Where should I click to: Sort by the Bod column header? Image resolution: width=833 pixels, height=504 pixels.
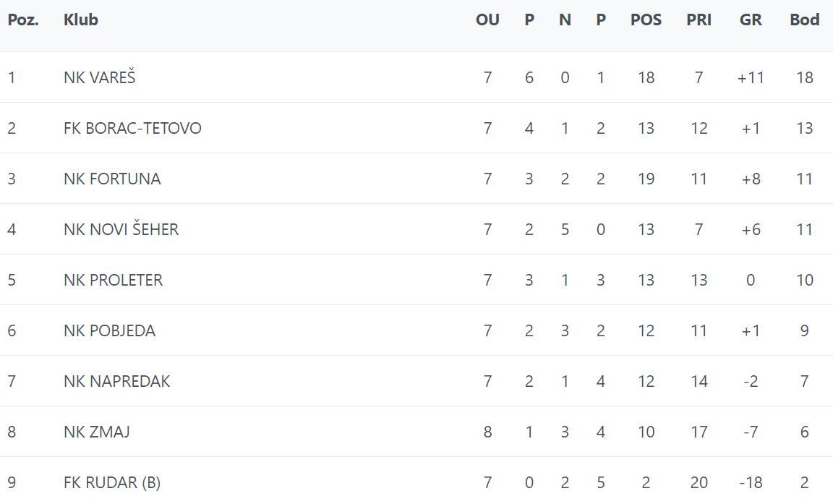805,20
